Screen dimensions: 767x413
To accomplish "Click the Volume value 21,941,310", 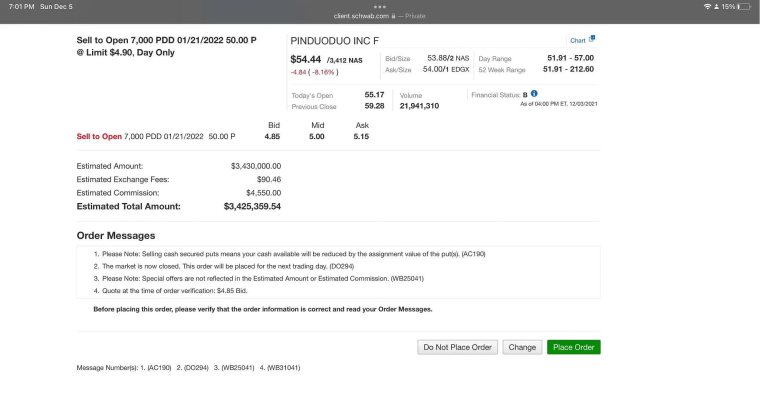I will click(419, 106).
